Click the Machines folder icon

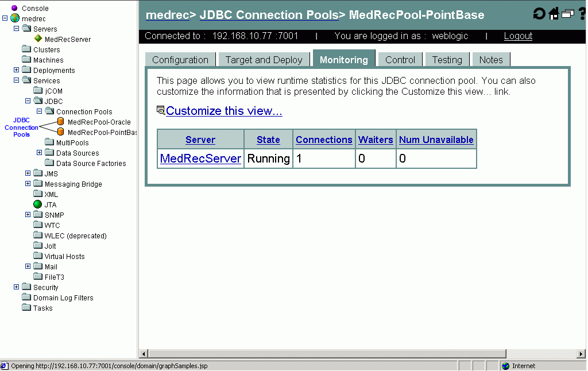pyautogui.click(x=26, y=59)
